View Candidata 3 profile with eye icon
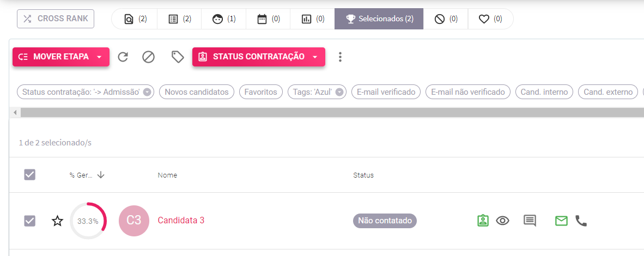The height and width of the screenshot is (256, 644). [503, 221]
